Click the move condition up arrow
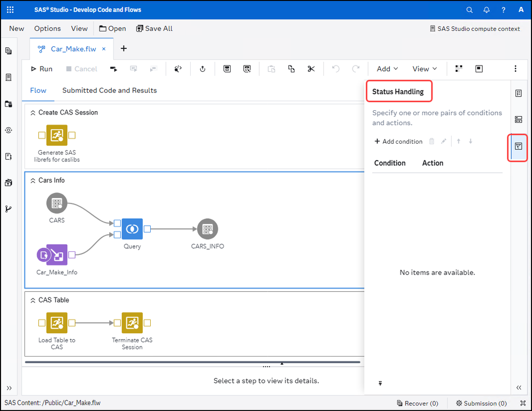 (459, 142)
